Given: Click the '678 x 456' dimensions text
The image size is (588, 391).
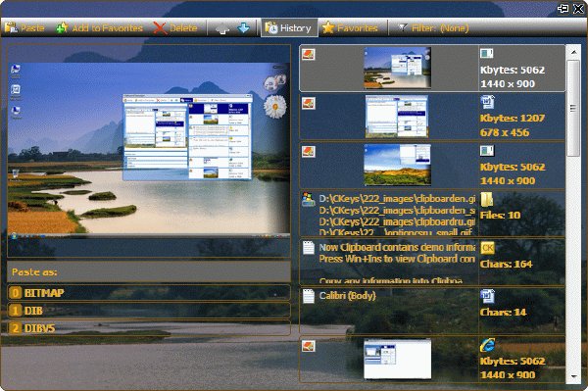Looking at the screenshot, I should (505, 132).
